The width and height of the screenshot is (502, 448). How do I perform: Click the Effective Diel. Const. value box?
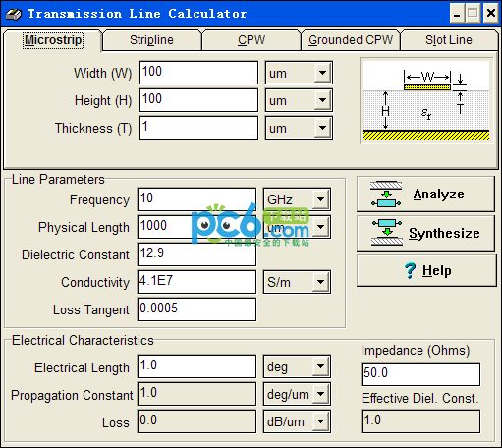(x=420, y=421)
